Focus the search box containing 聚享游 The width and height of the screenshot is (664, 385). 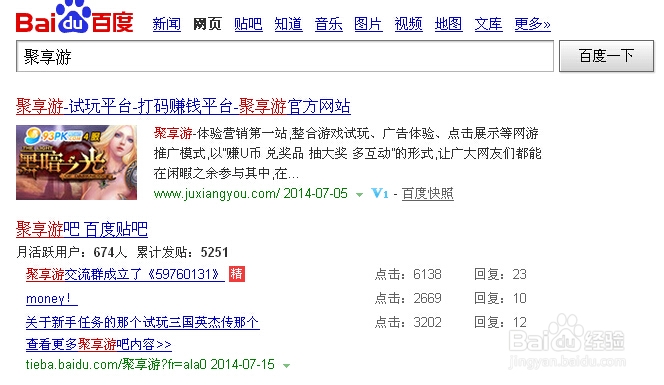pyautogui.click(x=285, y=56)
